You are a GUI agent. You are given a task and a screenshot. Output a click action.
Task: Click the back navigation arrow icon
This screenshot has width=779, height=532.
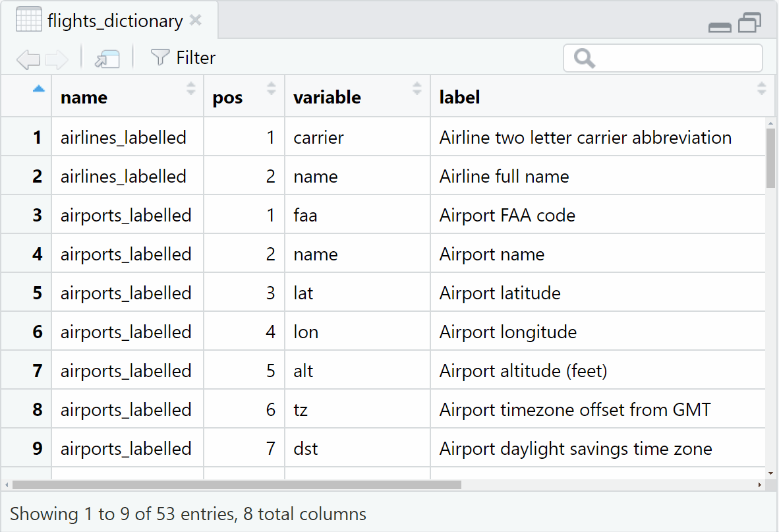coord(27,59)
